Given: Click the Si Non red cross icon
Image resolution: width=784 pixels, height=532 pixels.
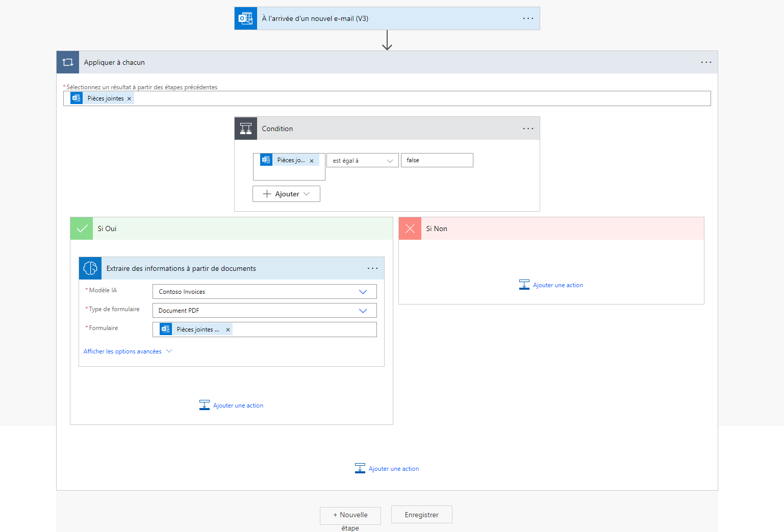Looking at the screenshot, I should pyautogui.click(x=410, y=229).
